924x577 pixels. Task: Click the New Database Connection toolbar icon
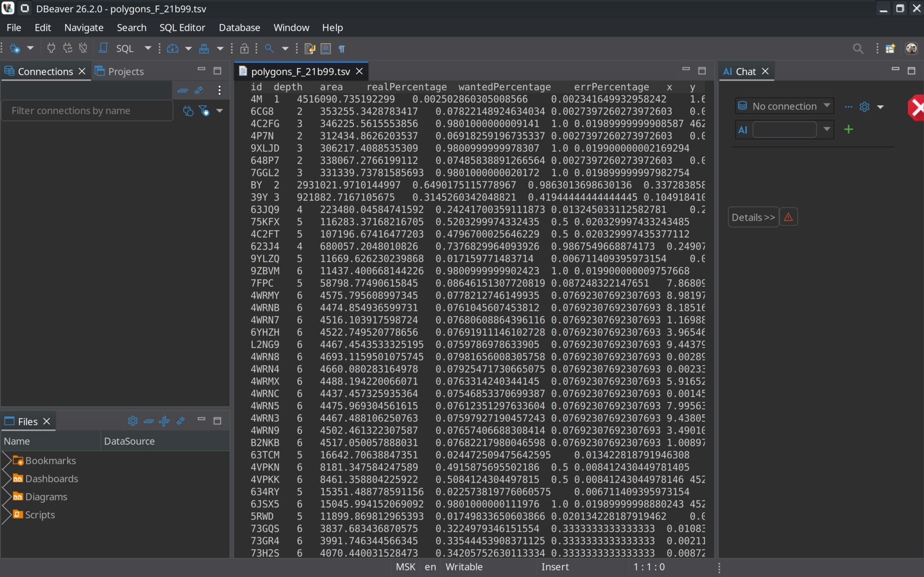(15, 49)
